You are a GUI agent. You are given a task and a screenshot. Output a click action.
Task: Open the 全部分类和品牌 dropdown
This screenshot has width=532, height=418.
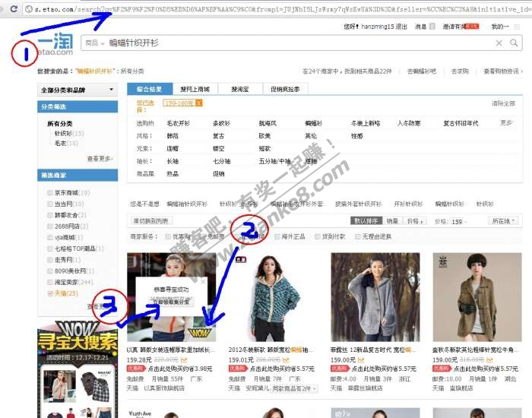coord(78,90)
